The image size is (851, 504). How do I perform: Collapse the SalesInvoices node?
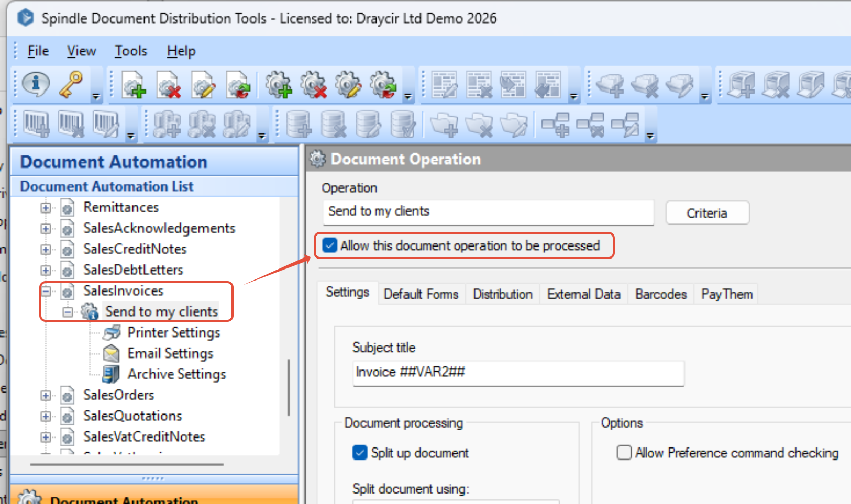point(46,291)
